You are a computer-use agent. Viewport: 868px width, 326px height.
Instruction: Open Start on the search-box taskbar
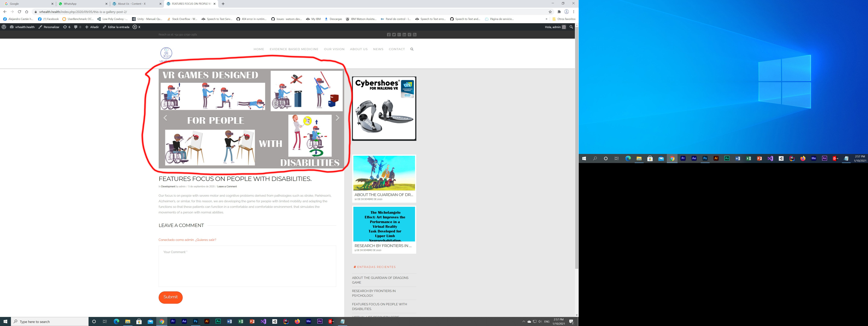coord(5,322)
